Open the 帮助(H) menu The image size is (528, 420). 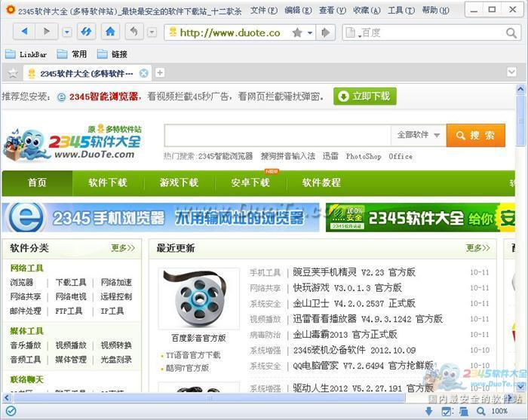tap(436, 11)
